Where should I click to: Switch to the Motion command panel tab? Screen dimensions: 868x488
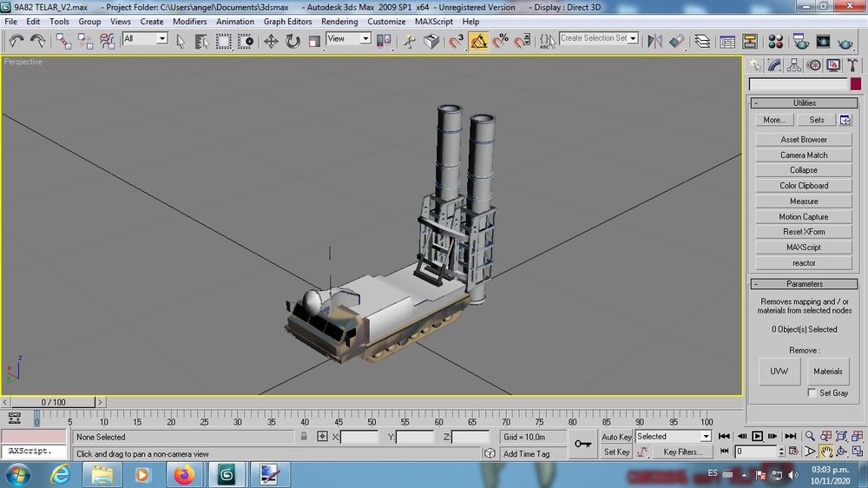[x=814, y=65]
